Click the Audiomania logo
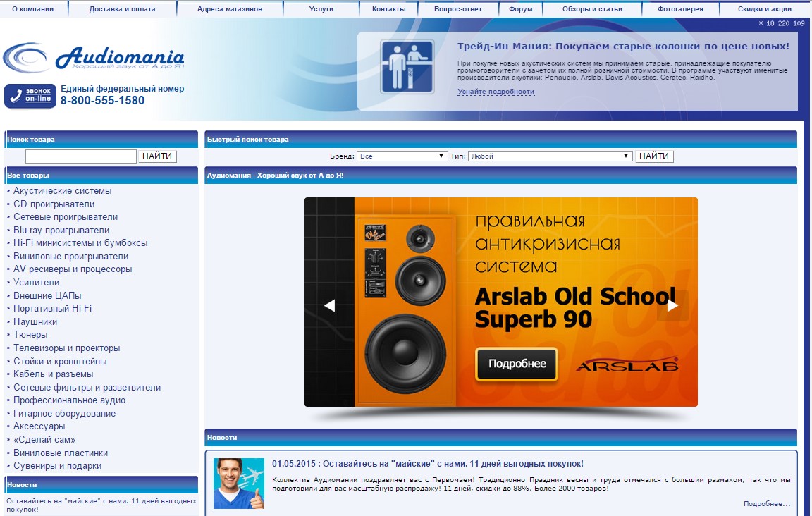 94,58
